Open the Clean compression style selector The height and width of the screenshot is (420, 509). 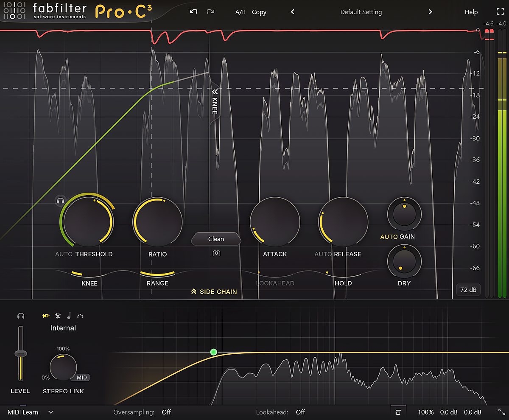[x=216, y=239]
